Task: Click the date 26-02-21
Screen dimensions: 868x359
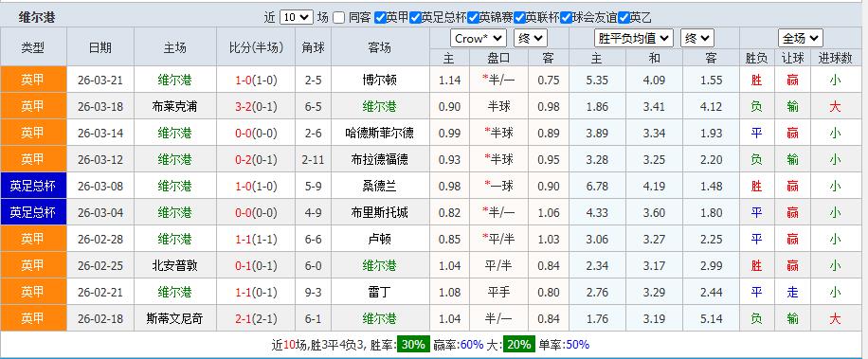Action: pos(100,293)
